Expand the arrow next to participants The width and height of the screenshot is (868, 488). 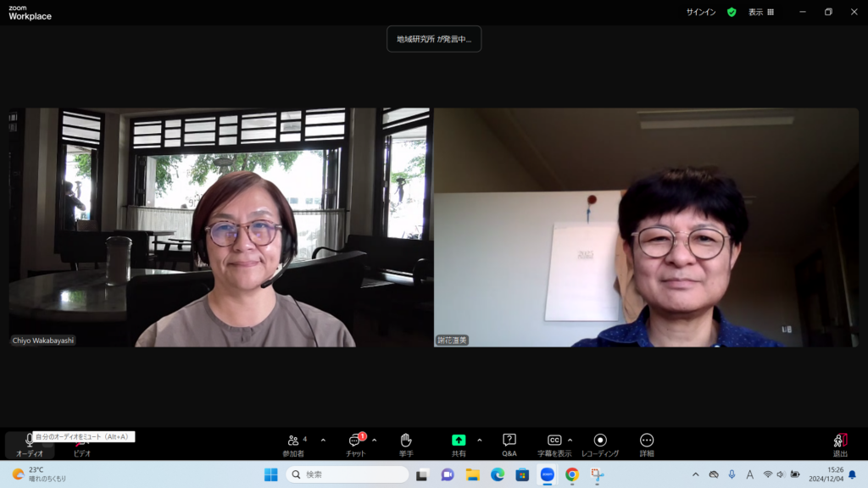323,441
